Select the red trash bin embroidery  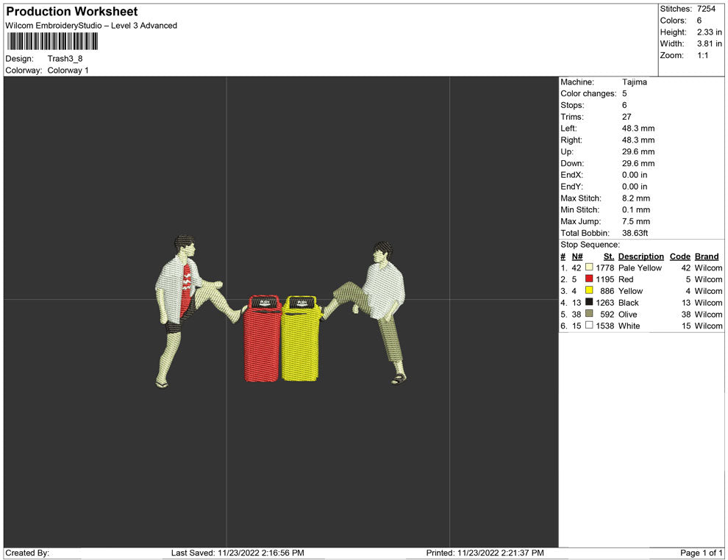263,339
